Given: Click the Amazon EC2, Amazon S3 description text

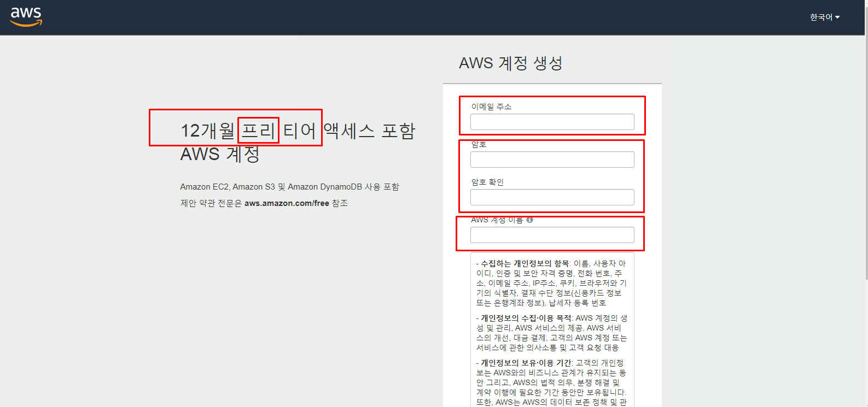Looking at the screenshot, I should click(289, 187).
